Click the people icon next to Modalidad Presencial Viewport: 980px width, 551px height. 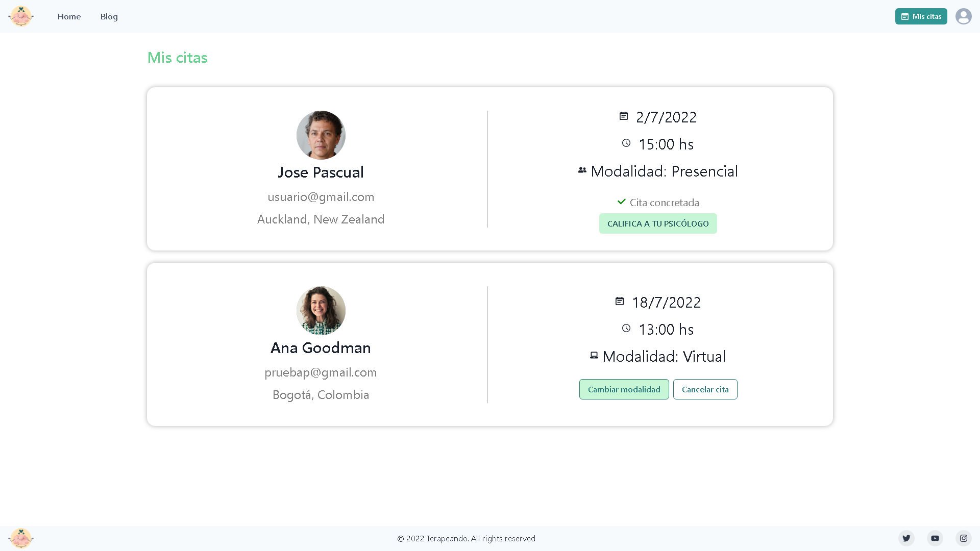[582, 170]
